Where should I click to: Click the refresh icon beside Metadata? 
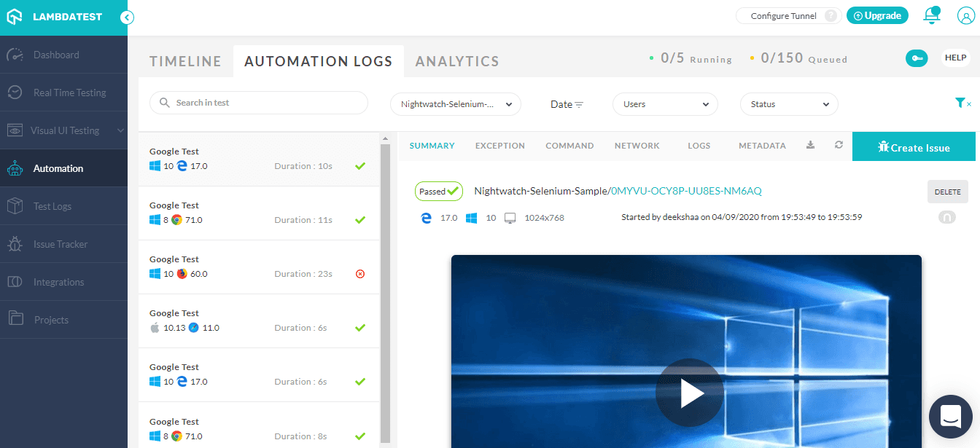click(x=839, y=145)
